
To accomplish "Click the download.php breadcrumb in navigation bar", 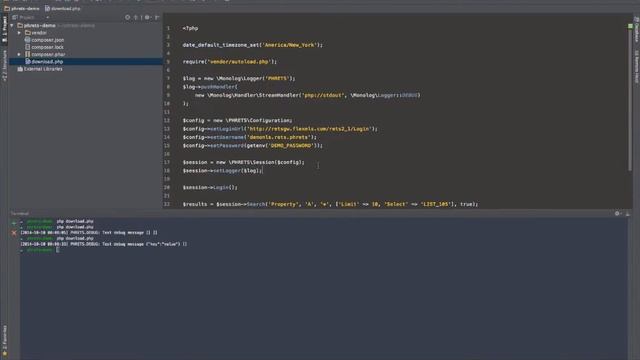I will coord(62,8).
